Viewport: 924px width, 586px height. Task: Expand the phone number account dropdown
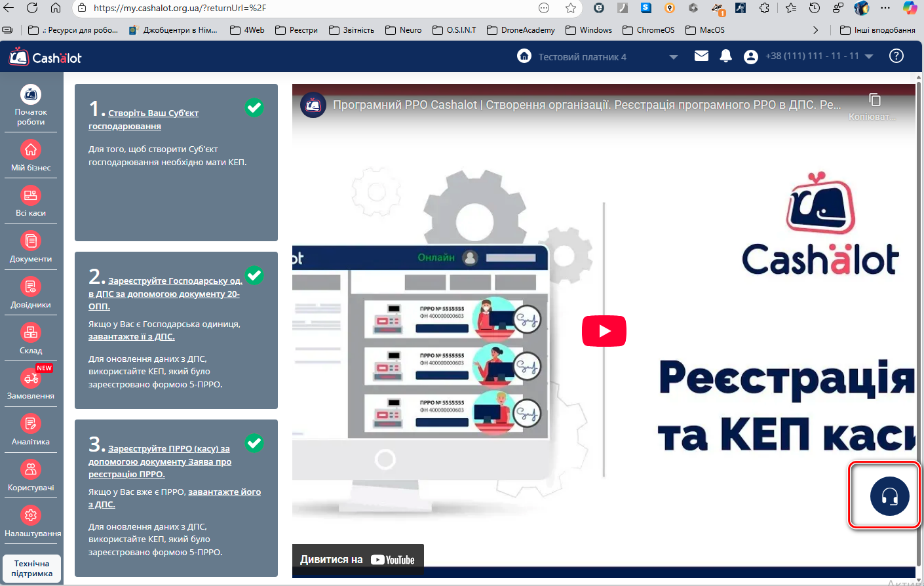[869, 56]
